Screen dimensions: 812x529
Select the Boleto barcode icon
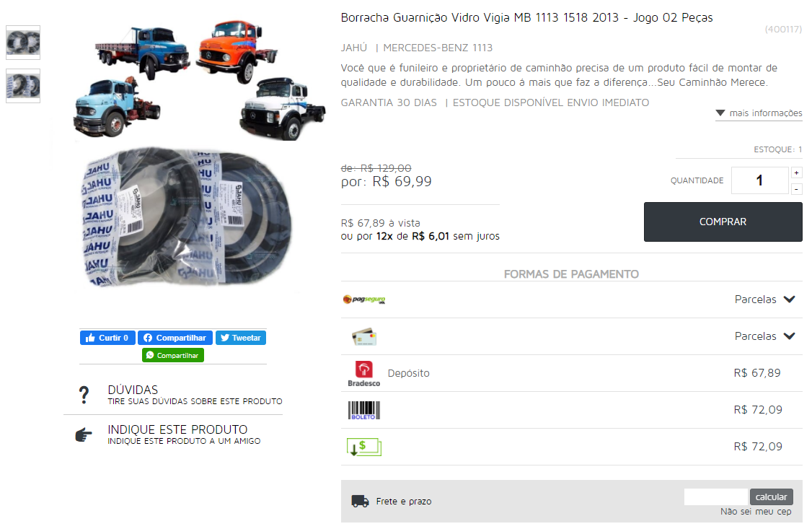[x=363, y=411]
